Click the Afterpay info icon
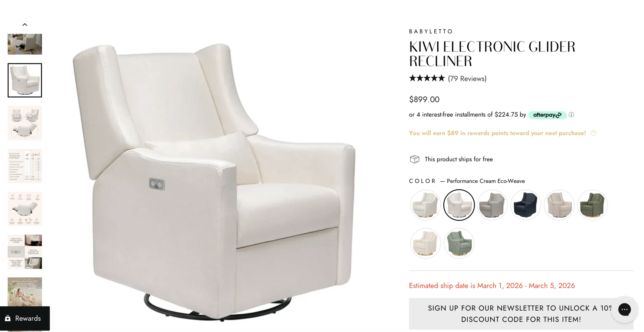 (x=571, y=115)
